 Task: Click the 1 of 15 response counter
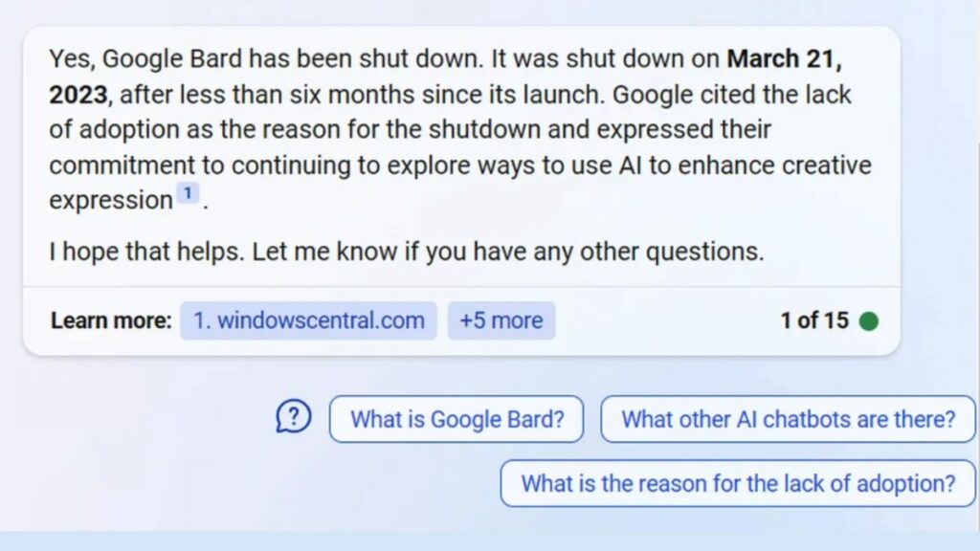[x=814, y=320]
